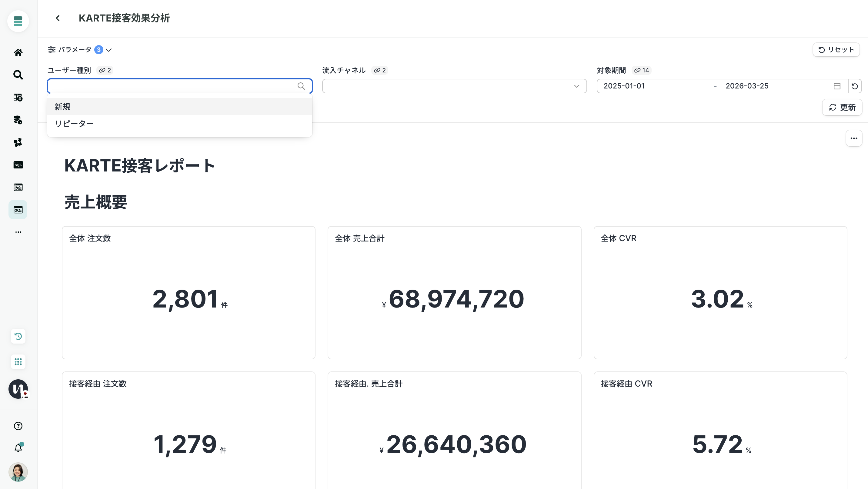Click the value 5.72 %
868x489 pixels.
point(721,444)
